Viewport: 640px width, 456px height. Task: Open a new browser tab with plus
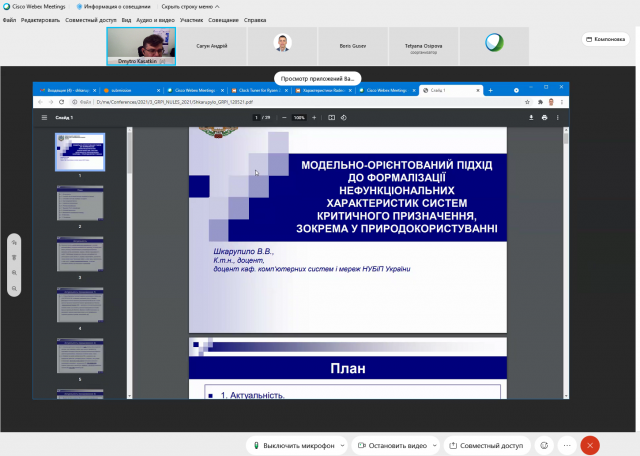coord(491,90)
